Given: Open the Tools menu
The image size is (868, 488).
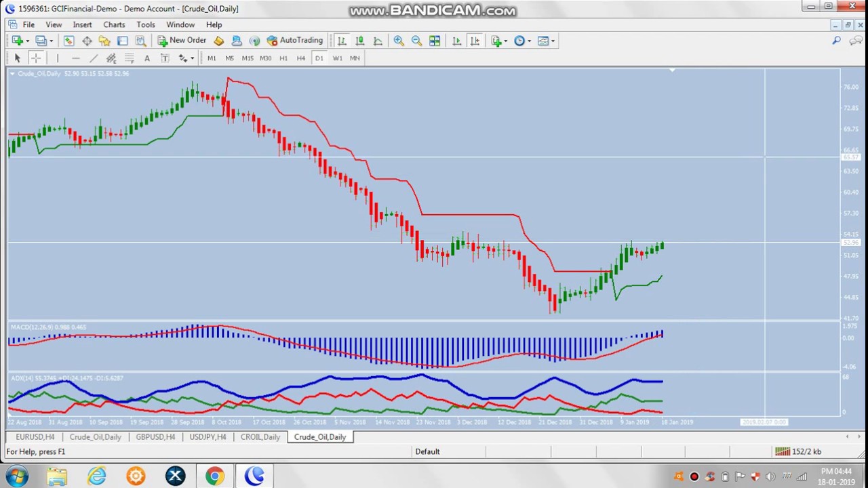Looking at the screenshot, I should pyautogui.click(x=146, y=24).
